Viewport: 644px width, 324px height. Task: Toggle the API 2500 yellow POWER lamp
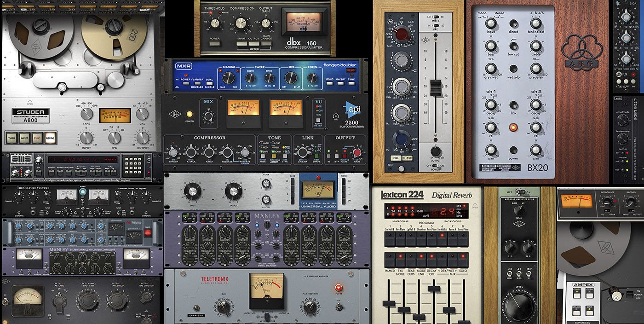tap(189, 114)
